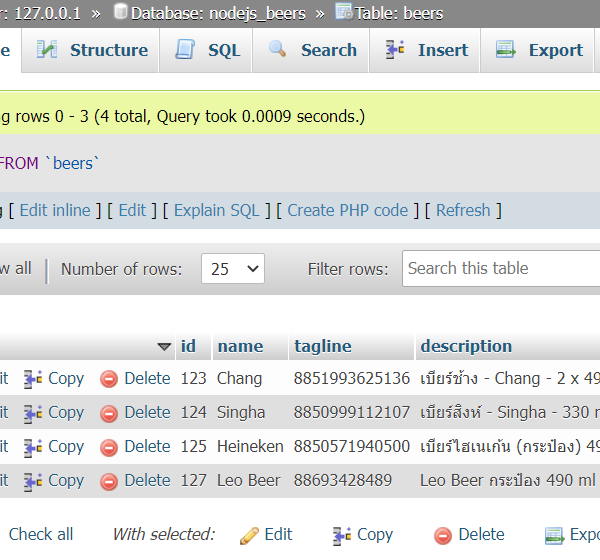600x560 pixels.
Task: Click the Create PHP code link
Action: point(347,210)
